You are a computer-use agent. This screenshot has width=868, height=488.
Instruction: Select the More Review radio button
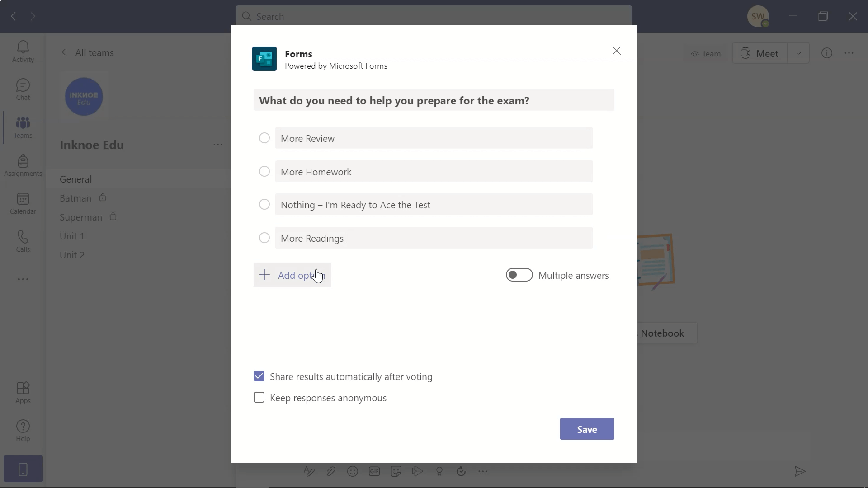click(x=264, y=138)
